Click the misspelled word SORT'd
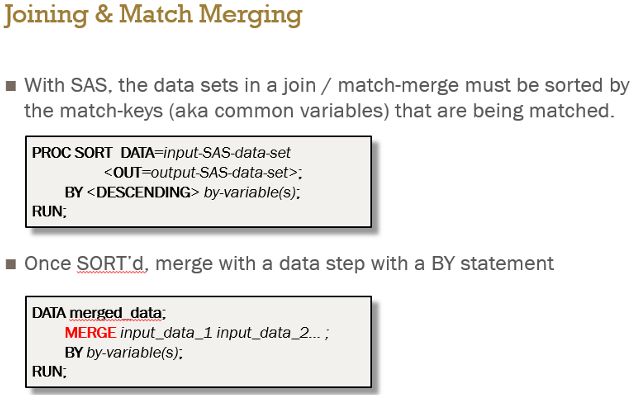 click(x=110, y=264)
